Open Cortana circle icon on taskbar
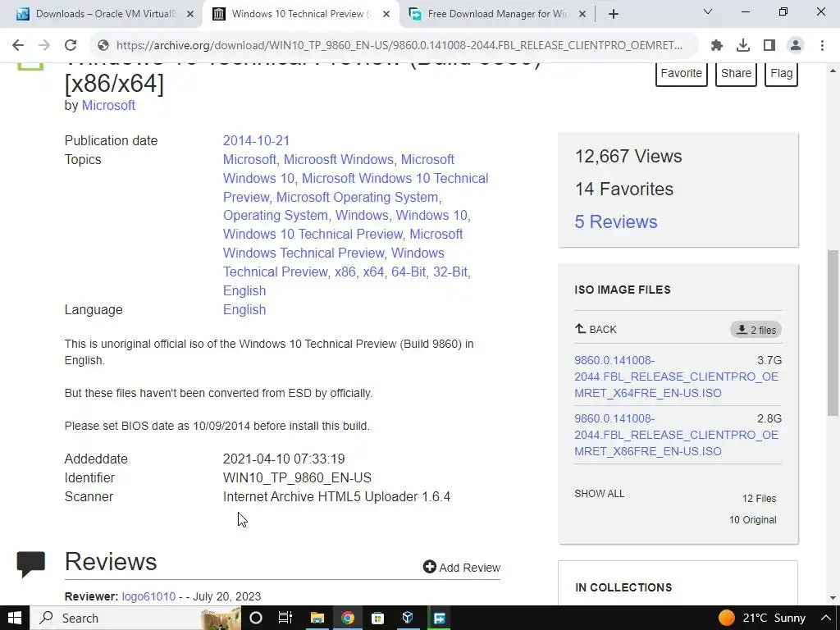Viewport: 840px width, 630px height. tap(256, 618)
